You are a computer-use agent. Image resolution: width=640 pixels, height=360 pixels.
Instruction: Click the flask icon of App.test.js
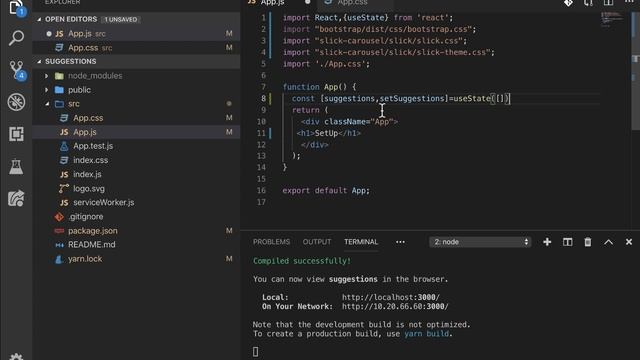coord(64,146)
